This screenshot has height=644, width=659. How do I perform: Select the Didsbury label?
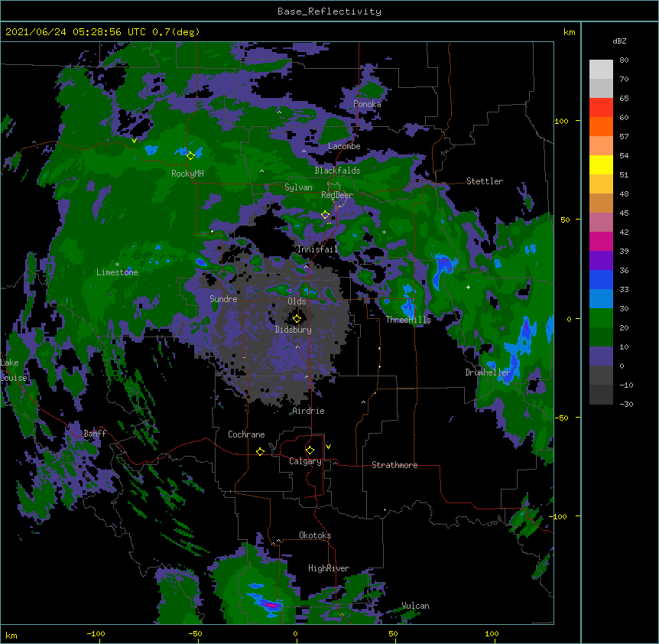(x=294, y=330)
